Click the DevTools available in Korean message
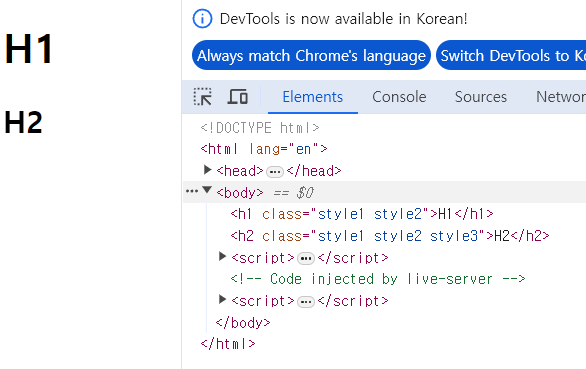 click(343, 19)
